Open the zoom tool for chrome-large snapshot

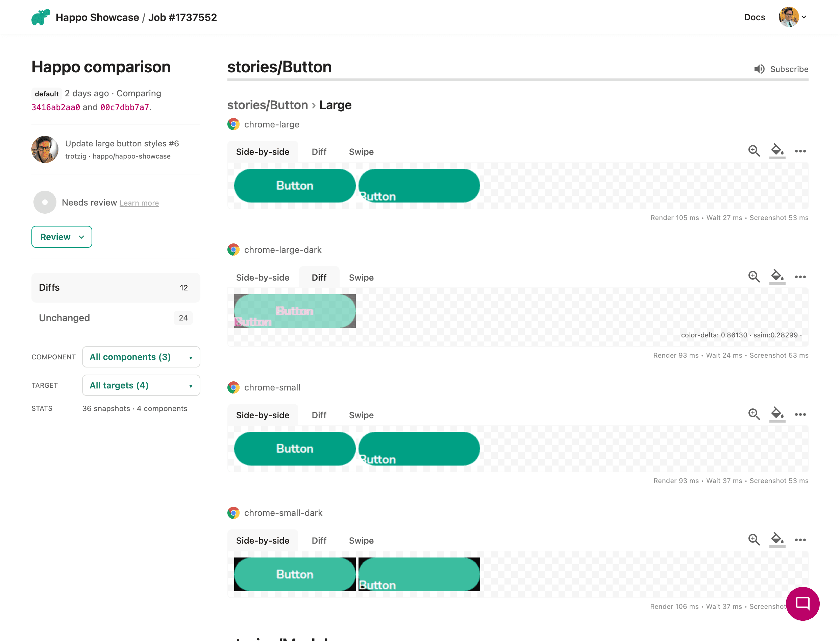click(754, 151)
